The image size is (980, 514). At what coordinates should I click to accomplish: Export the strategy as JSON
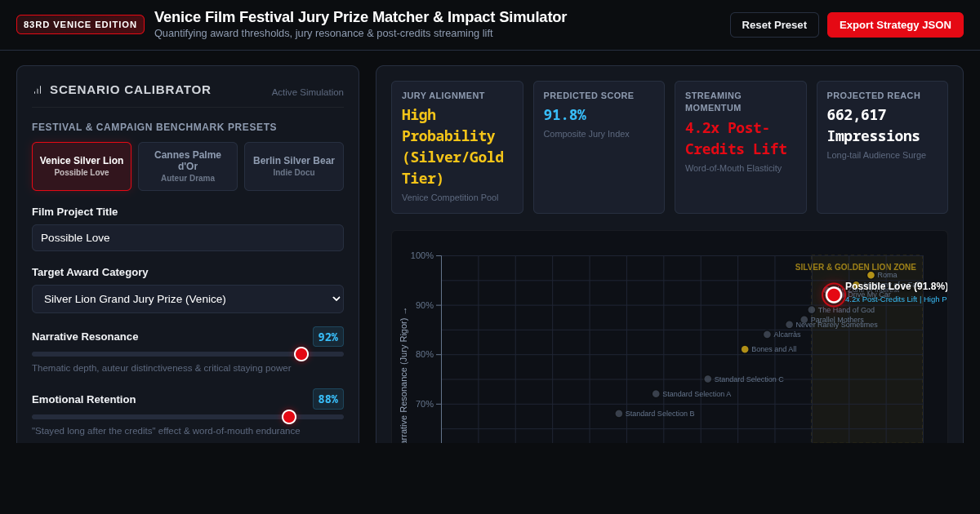[895, 24]
